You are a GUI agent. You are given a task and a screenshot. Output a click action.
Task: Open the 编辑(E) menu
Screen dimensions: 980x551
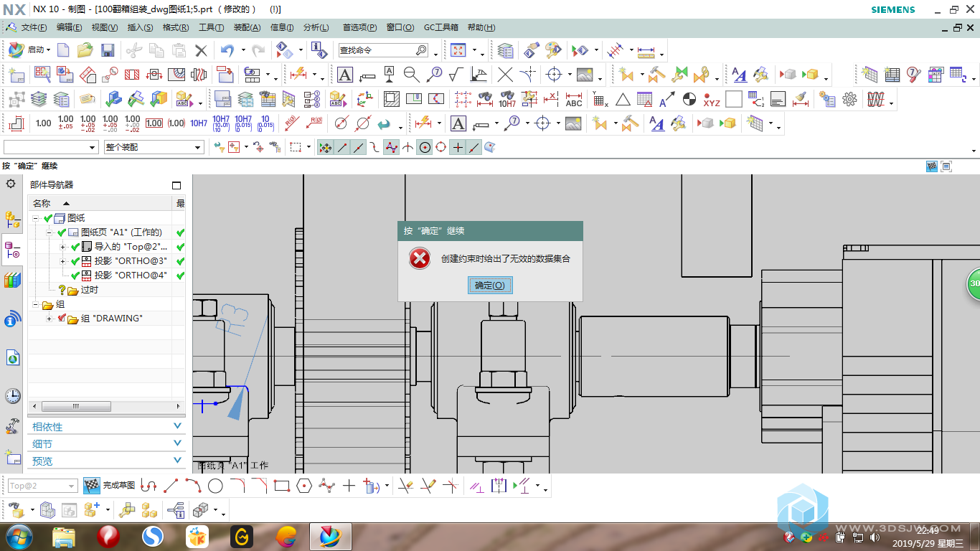pyautogui.click(x=69, y=27)
